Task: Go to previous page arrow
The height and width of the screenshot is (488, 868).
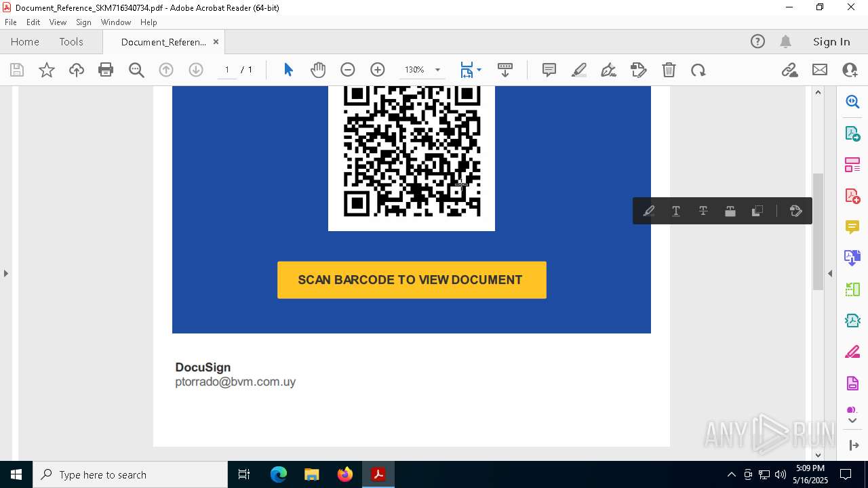Action: [x=166, y=70]
